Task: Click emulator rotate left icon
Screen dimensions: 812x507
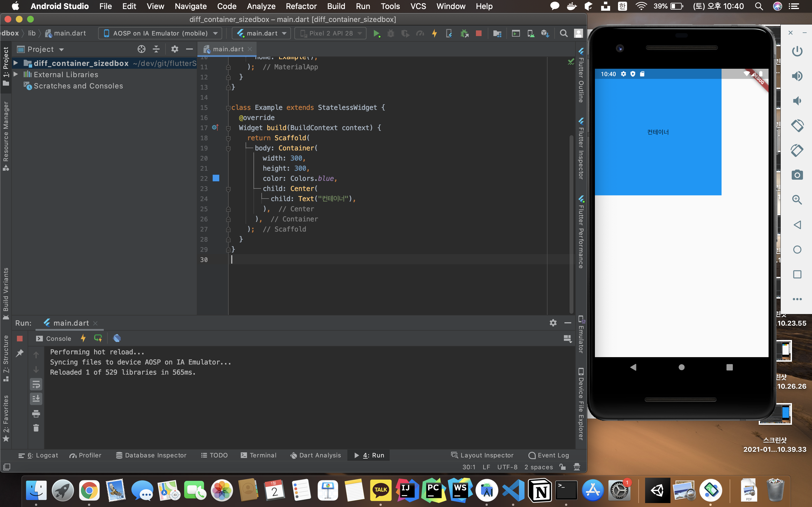Action: (x=797, y=125)
